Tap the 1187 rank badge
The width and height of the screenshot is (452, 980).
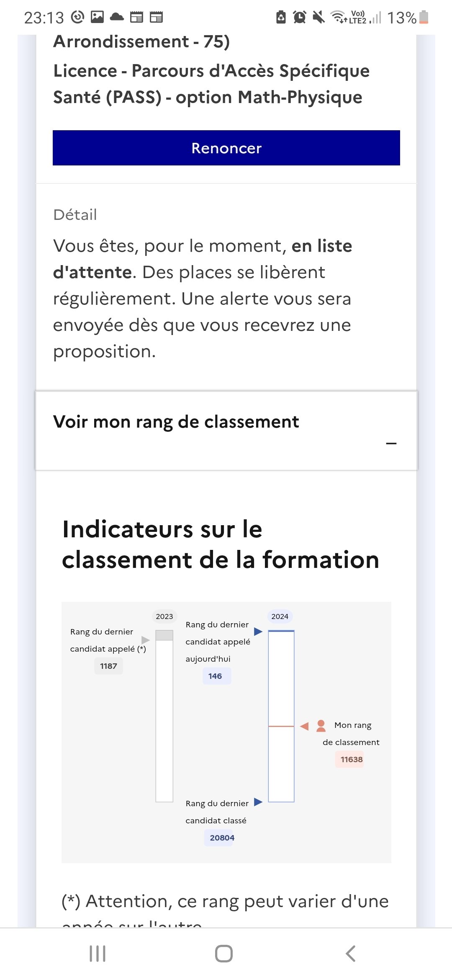click(x=108, y=666)
